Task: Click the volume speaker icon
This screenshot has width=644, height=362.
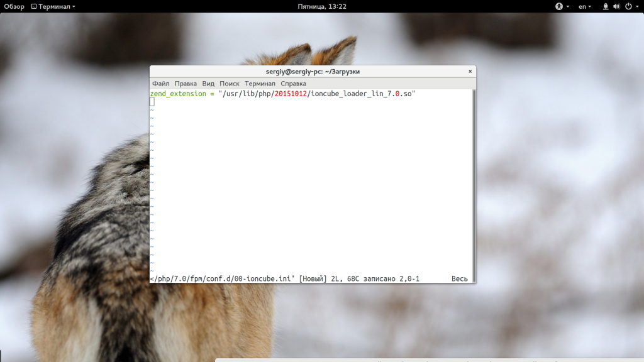Action: [x=617, y=6]
